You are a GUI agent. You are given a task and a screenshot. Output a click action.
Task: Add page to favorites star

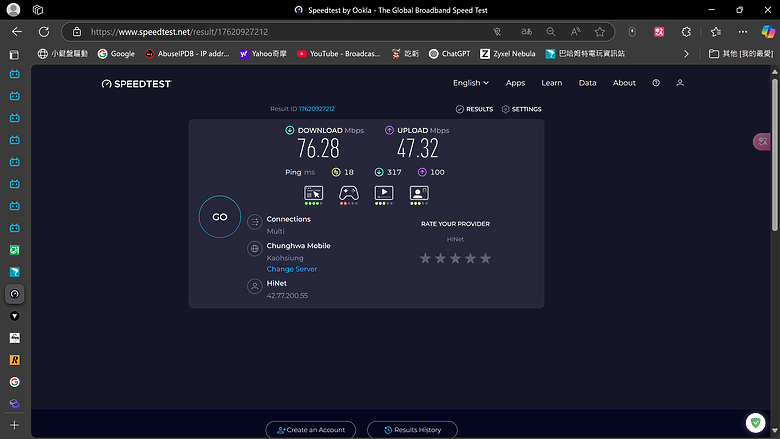click(x=600, y=32)
